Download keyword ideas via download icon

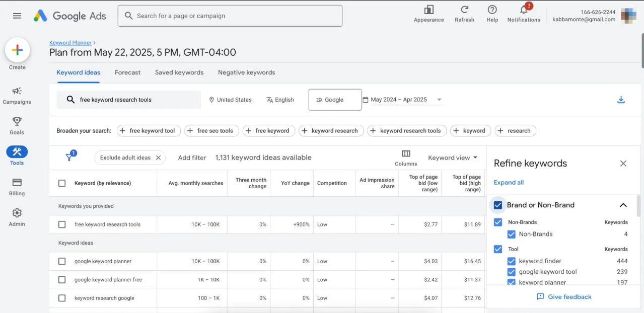[621, 100]
